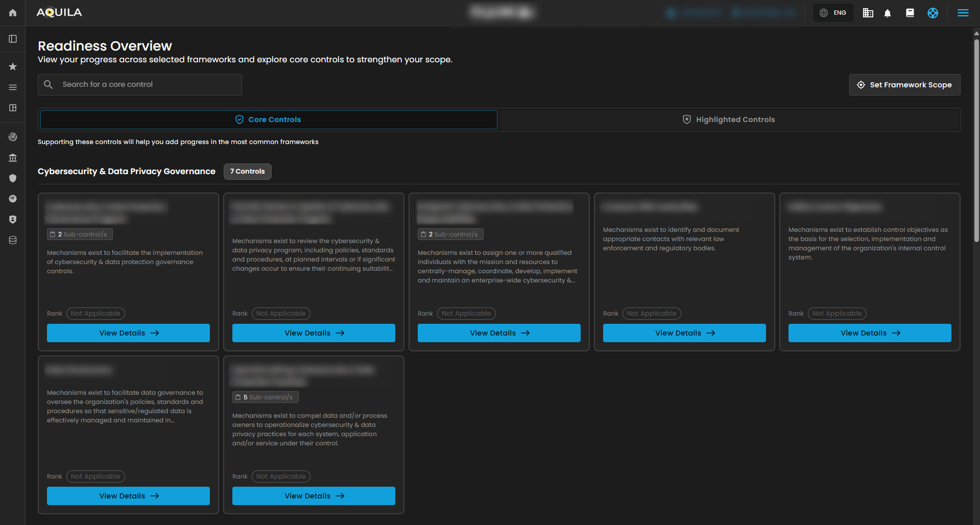Open notifications with the bell icon
Screen dimensions: 980x525
coord(888,13)
